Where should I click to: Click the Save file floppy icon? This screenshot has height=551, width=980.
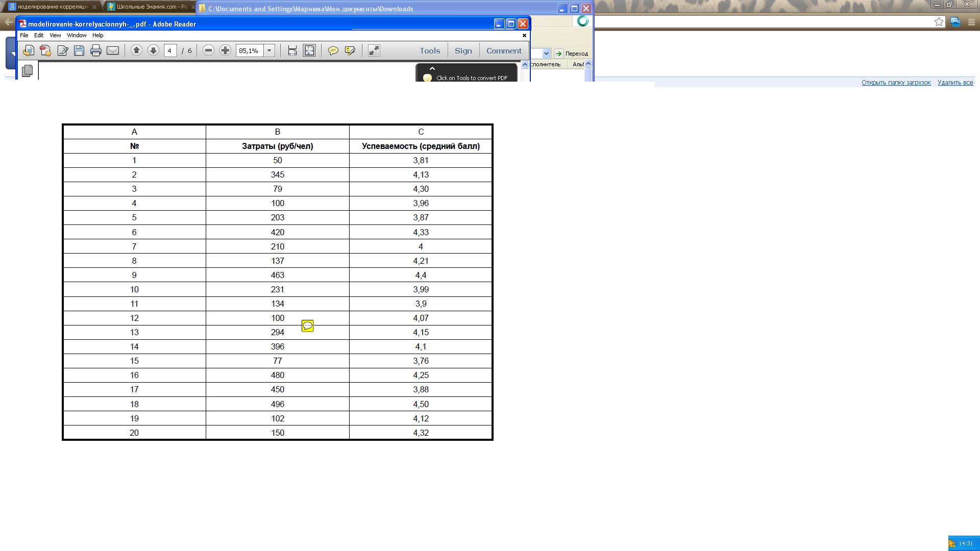pos(79,51)
